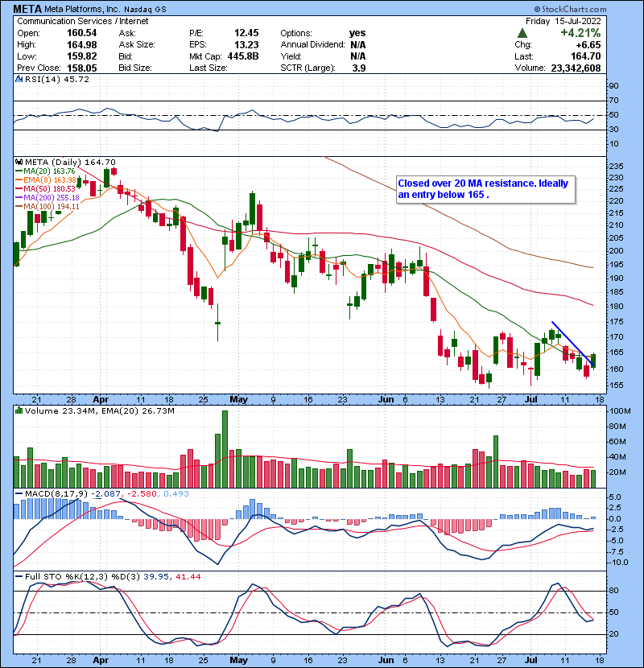
Task: Click the tallest green volume bar near May
Action: click(x=225, y=449)
